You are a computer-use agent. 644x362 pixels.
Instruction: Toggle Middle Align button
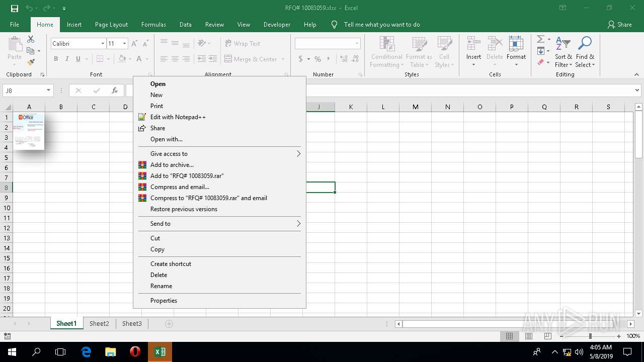pos(175,44)
